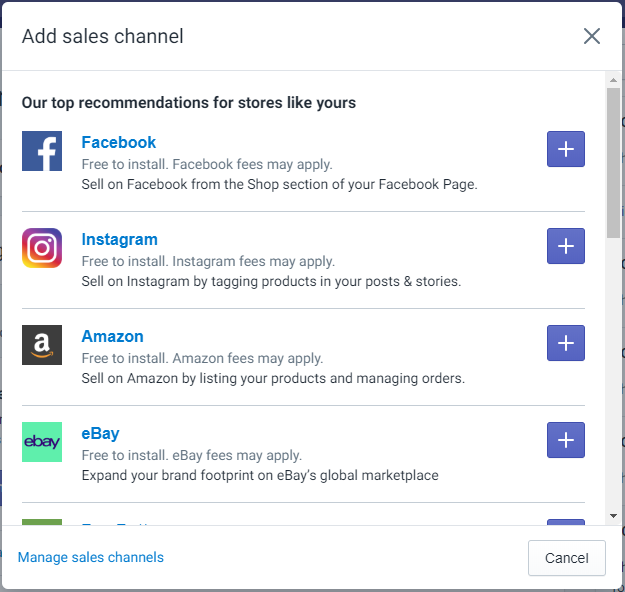
Task: Open the Instagram channel title link
Action: click(x=120, y=240)
